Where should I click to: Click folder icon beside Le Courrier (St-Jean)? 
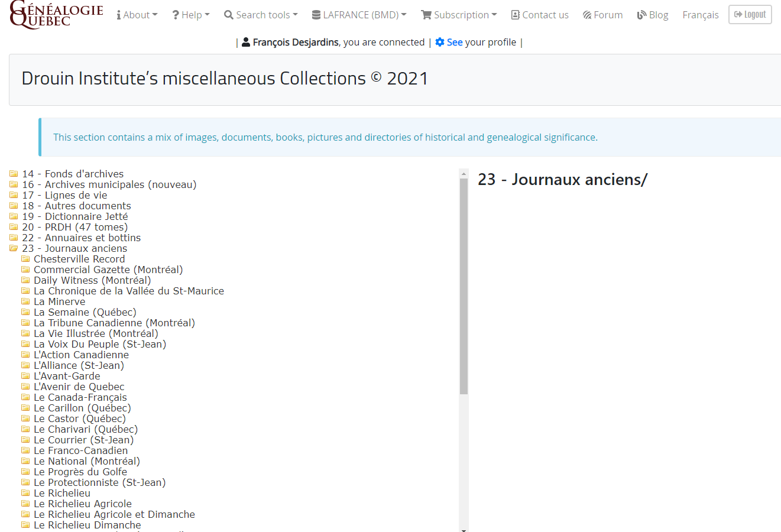tap(25, 440)
